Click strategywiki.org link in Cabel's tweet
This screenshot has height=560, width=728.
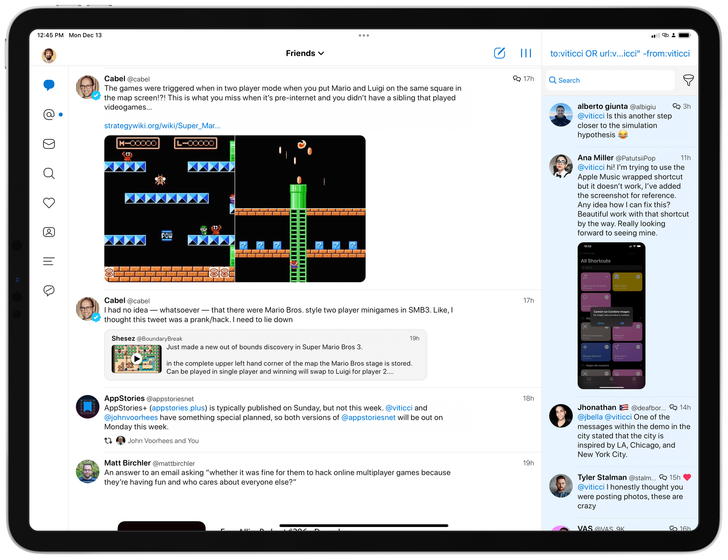coord(163,125)
